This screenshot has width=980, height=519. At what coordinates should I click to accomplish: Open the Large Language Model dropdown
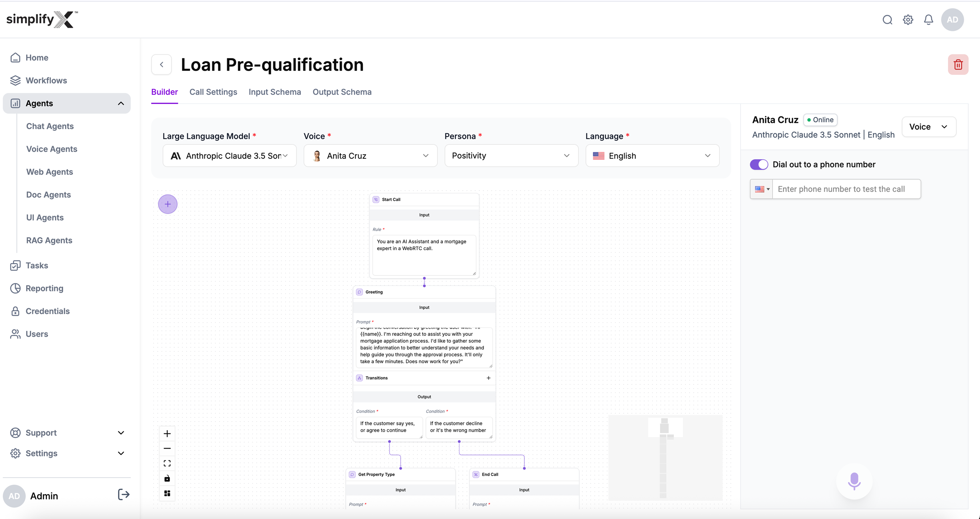click(x=229, y=156)
